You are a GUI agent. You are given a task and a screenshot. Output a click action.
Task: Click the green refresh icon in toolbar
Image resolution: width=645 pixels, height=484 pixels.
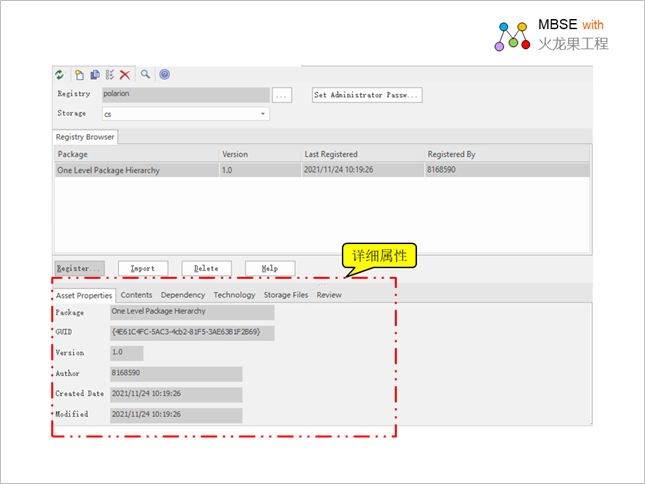pyautogui.click(x=59, y=74)
